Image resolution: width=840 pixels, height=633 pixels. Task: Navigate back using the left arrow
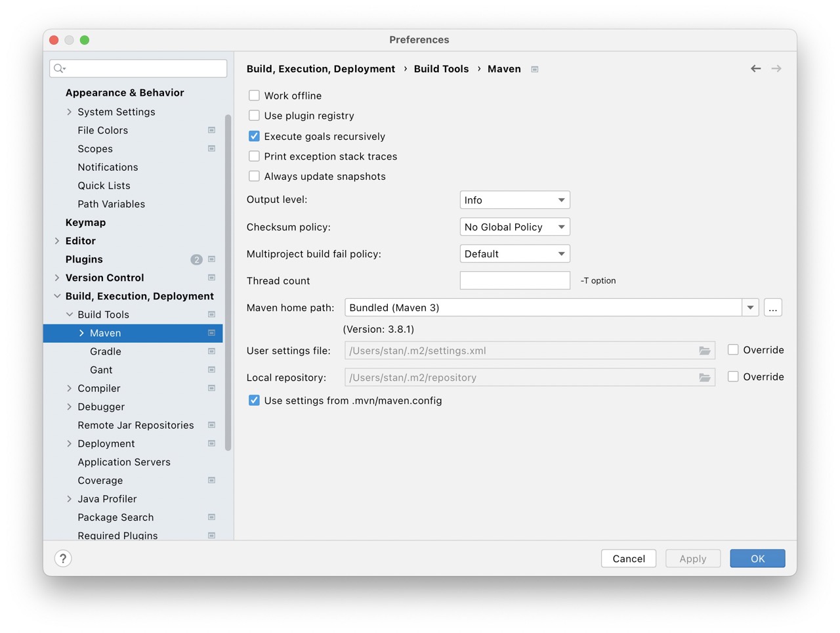point(755,68)
